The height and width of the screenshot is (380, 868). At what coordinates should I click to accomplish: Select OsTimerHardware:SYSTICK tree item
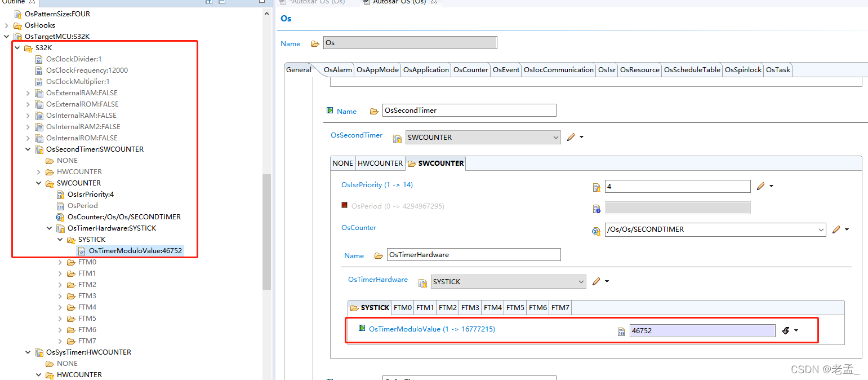coord(112,228)
